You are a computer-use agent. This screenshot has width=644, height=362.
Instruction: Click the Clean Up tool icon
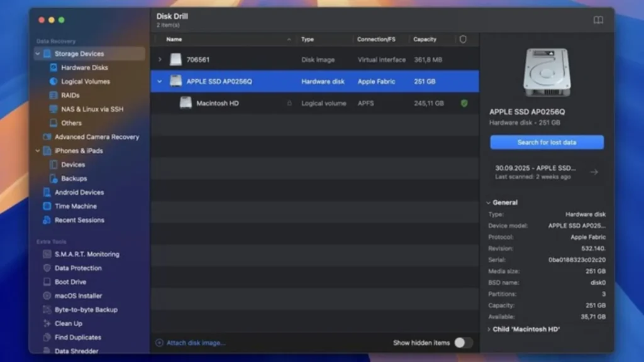click(47, 324)
